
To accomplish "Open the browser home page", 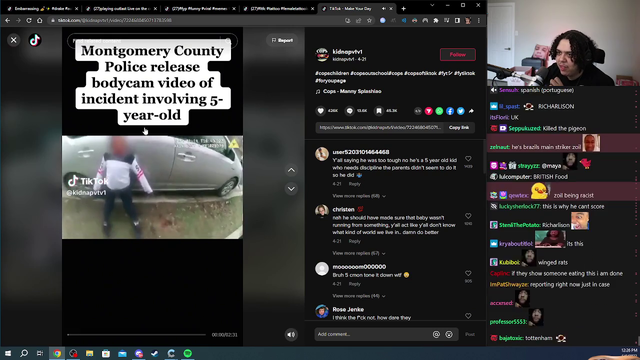I will [x=40, y=20].
